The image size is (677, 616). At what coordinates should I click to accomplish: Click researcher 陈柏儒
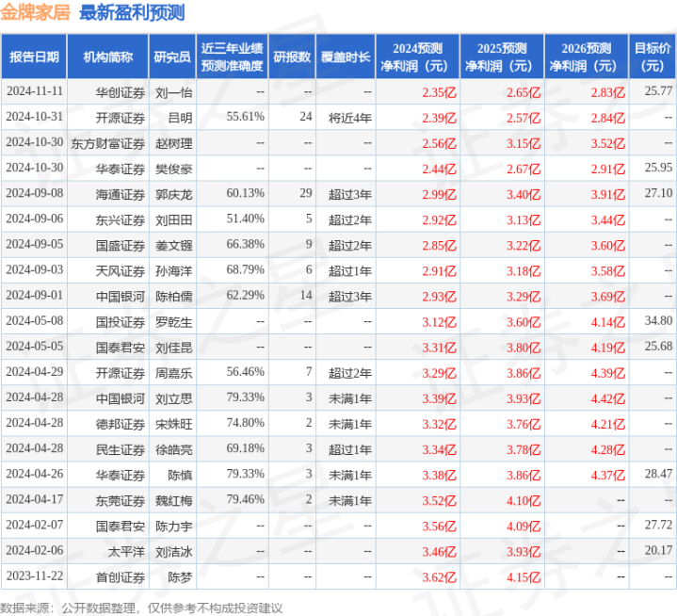pyautogui.click(x=173, y=297)
